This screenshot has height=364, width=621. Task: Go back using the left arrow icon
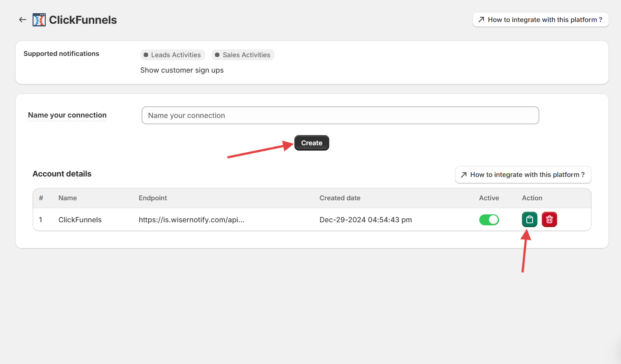(x=22, y=20)
